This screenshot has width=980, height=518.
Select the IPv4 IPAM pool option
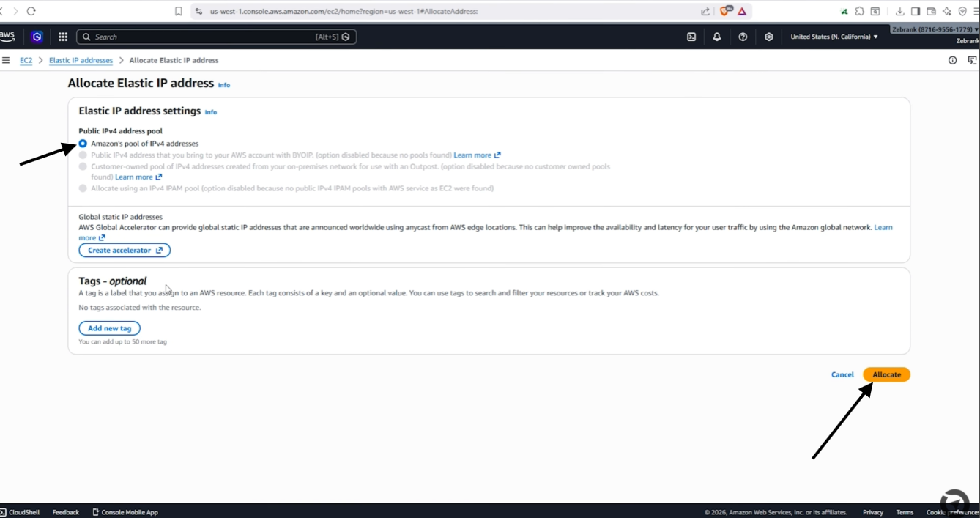coord(83,188)
